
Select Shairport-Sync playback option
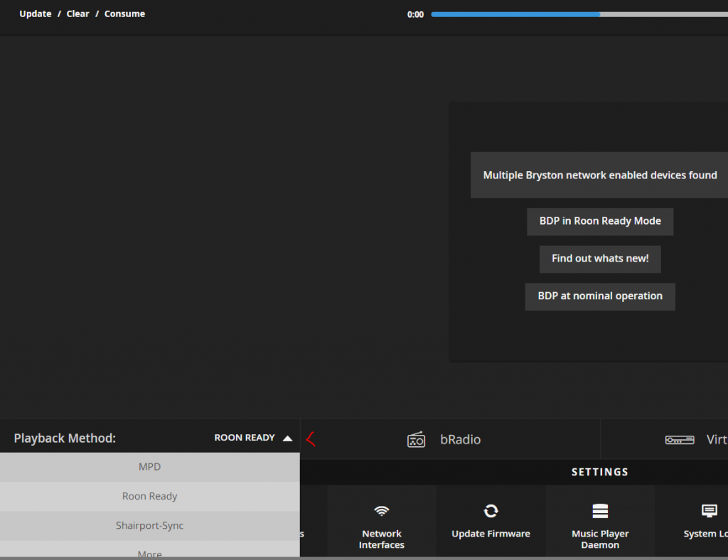(150, 526)
